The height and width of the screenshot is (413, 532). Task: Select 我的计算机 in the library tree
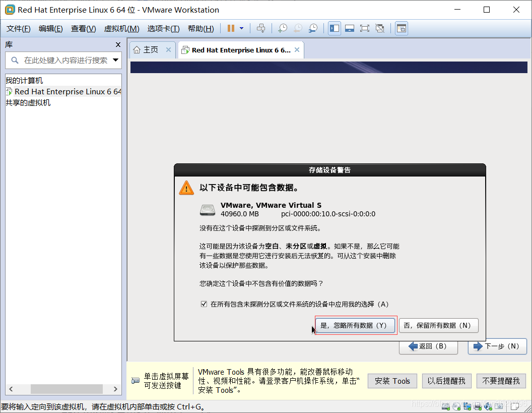24,81
